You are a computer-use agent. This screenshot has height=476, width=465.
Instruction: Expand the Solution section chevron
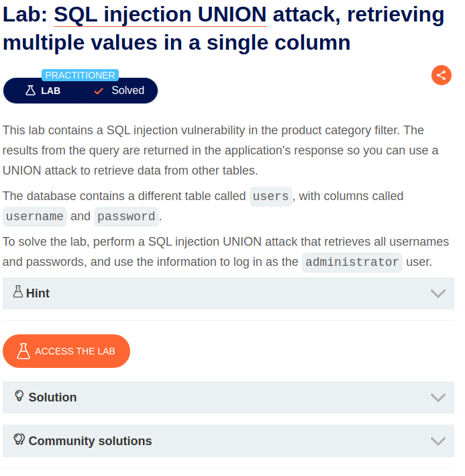[438, 397]
